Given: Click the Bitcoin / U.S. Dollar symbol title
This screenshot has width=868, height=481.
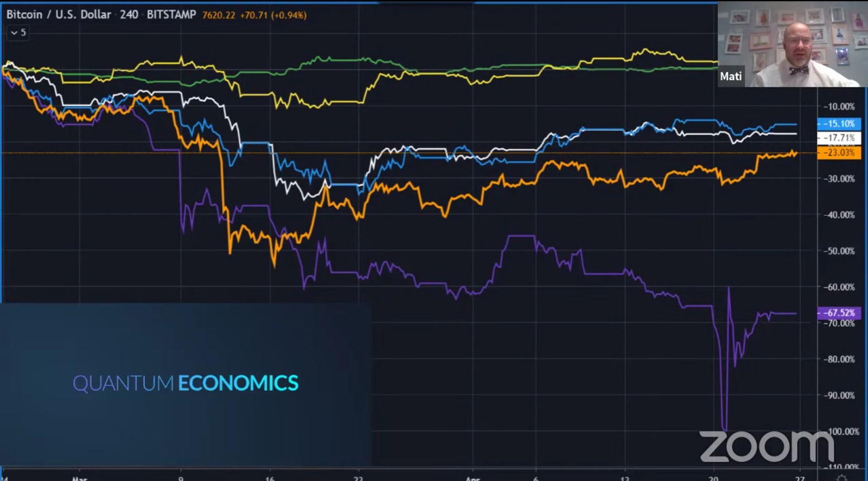Looking at the screenshot, I should point(59,15).
